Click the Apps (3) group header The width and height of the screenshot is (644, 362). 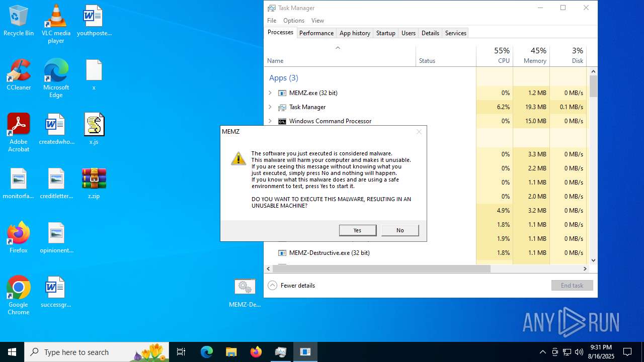coord(284,78)
